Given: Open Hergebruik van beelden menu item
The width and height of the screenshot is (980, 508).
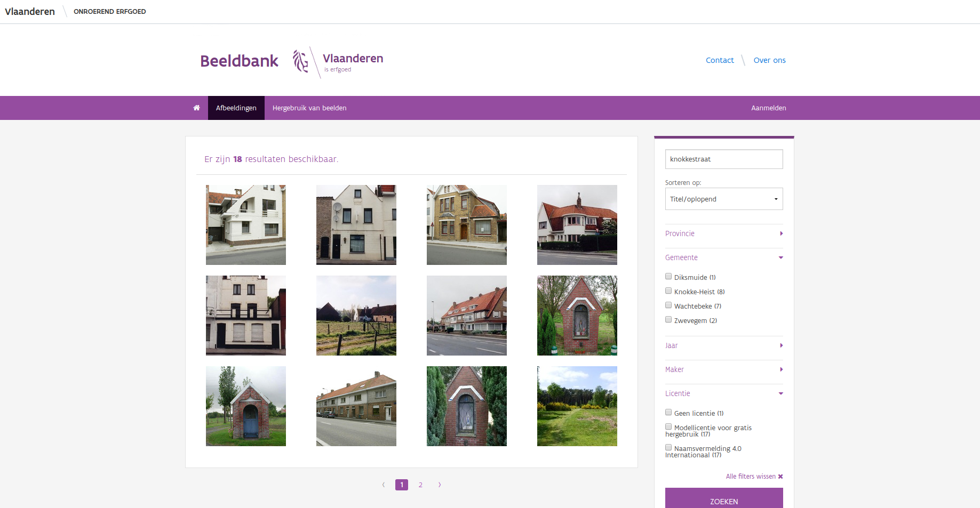Looking at the screenshot, I should click(x=309, y=108).
